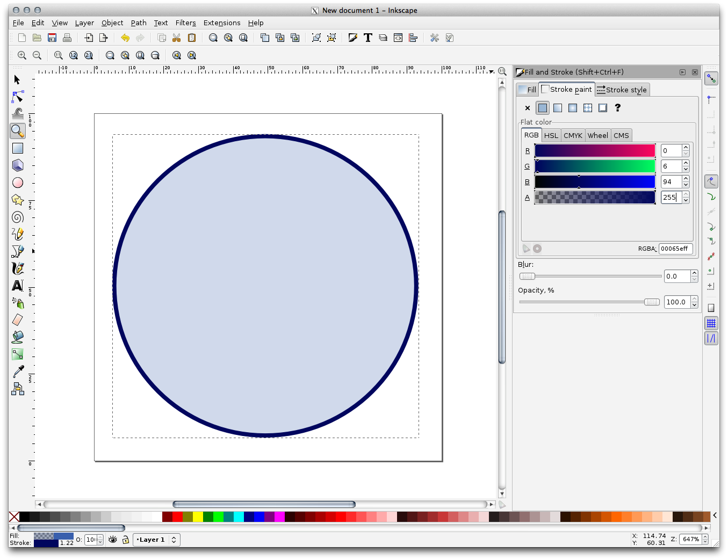Pick the Text tool in toolbox
Image resolution: width=728 pixels, height=560 pixels.
(x=18, y=286)
